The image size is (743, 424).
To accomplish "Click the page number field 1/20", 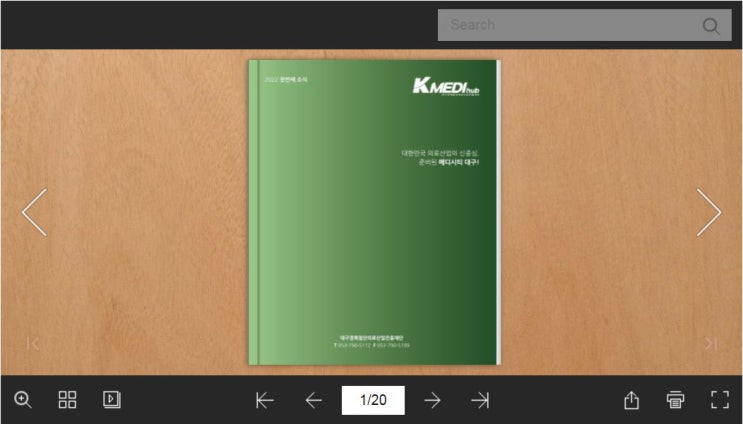I will click(373, 400).
